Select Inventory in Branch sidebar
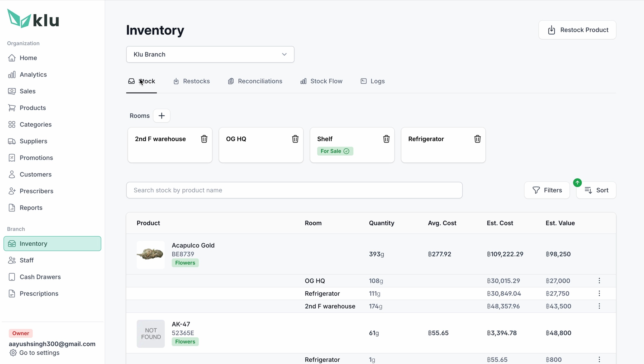 pyautogui.click(x=52, y=244)
